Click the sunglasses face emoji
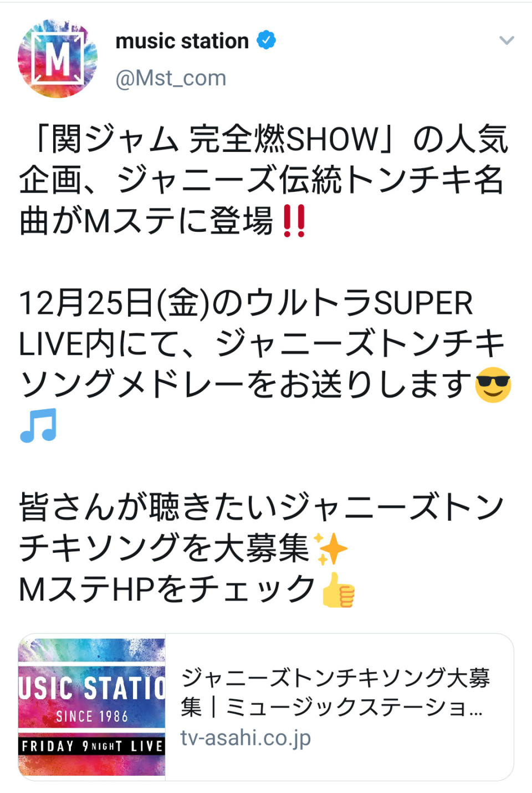Screen dimensions: 532x793 (493, 384)
